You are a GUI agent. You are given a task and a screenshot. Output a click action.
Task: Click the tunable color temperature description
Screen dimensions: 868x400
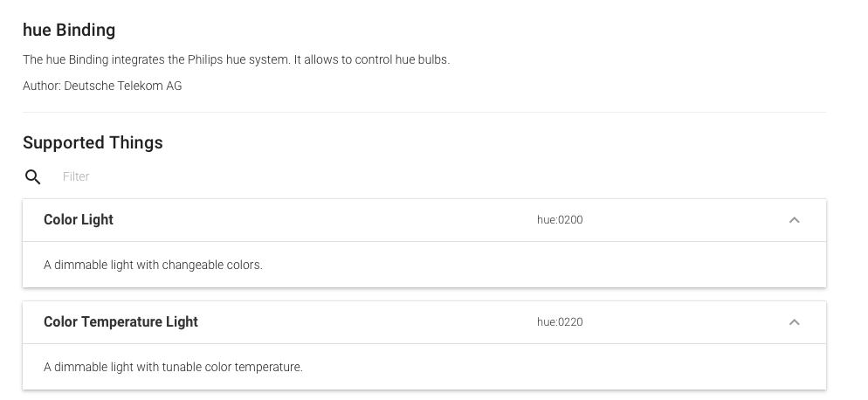point(173,367)
